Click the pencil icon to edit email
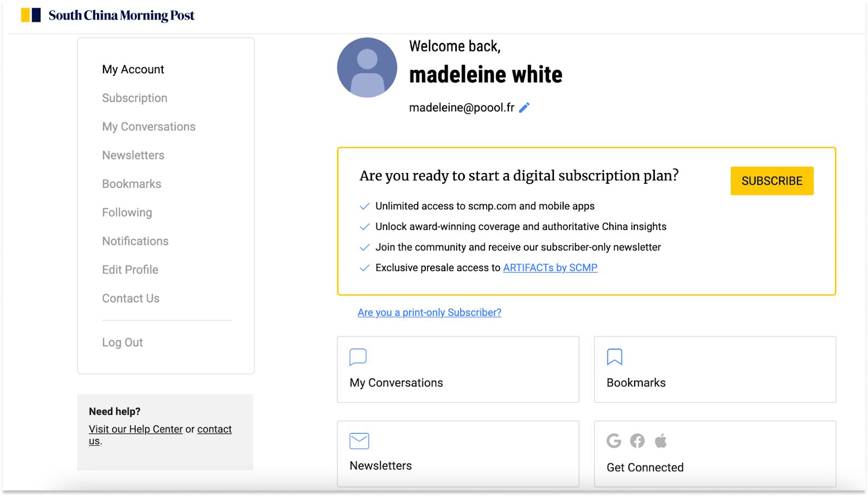Viewport: 868px width, 496px height. [524, 107]
